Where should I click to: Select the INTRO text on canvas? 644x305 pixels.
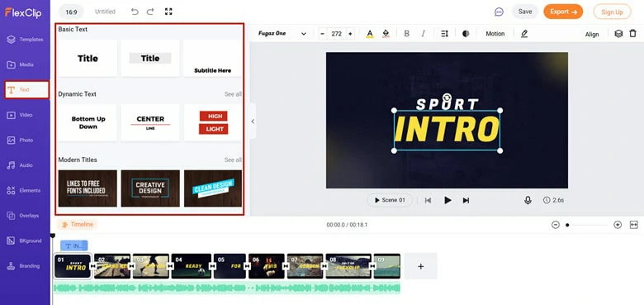(x=447, y=130)
